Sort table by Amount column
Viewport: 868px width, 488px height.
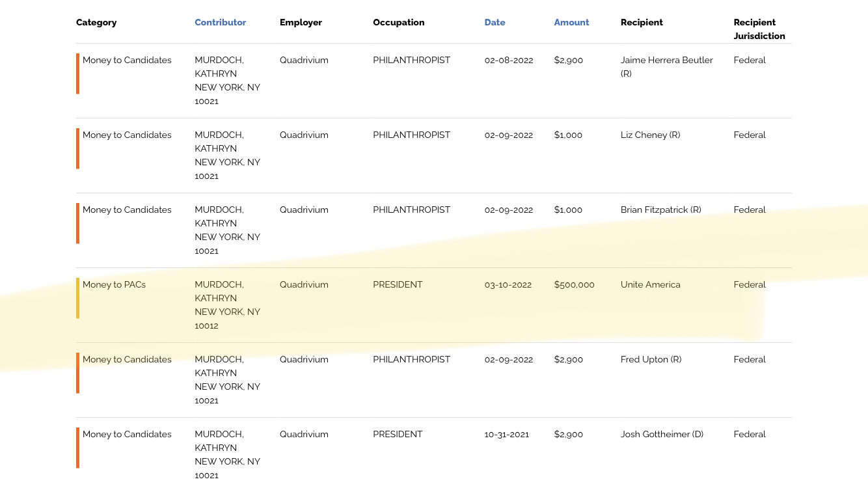point(571,22)
